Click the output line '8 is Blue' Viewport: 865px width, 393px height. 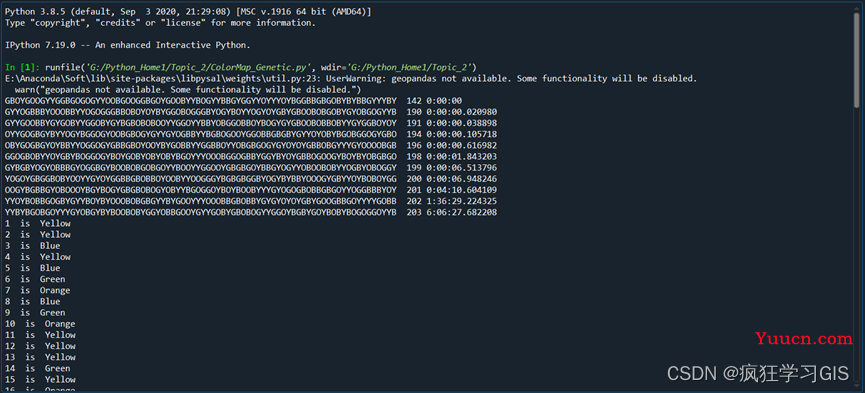pyautogui.click(x=33, y=301)
